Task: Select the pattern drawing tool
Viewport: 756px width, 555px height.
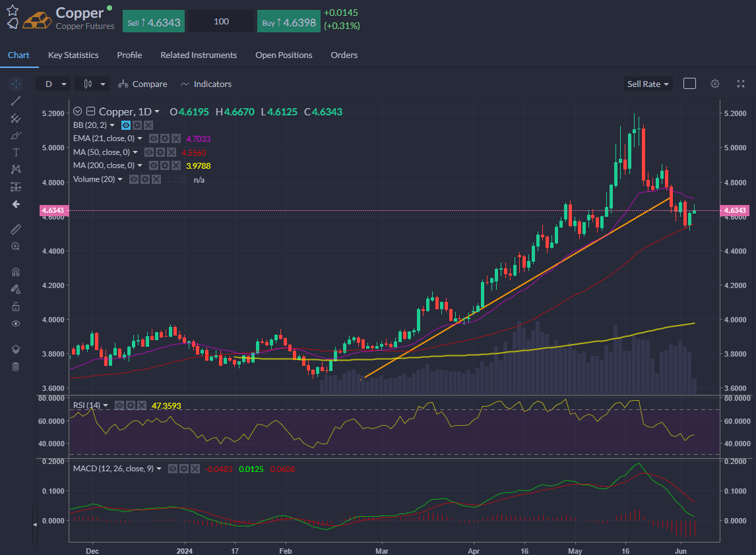Action: tap(16, 169)
